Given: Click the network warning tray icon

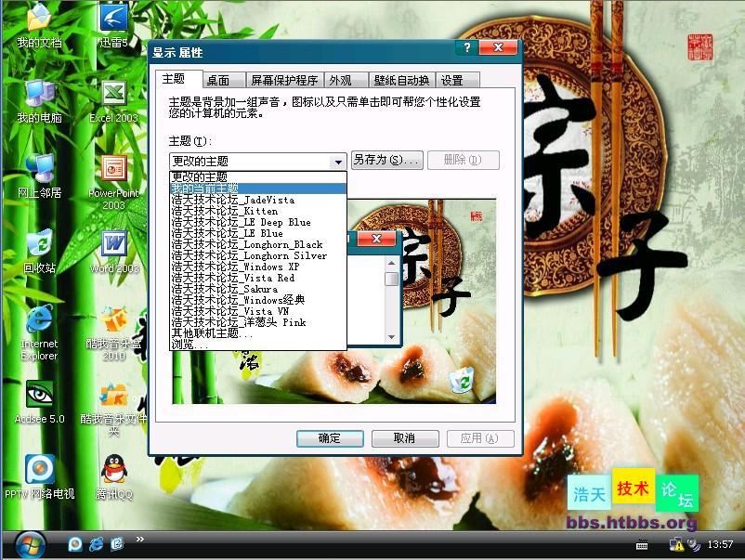Looking at the screenshot, I should click(676, 544).
